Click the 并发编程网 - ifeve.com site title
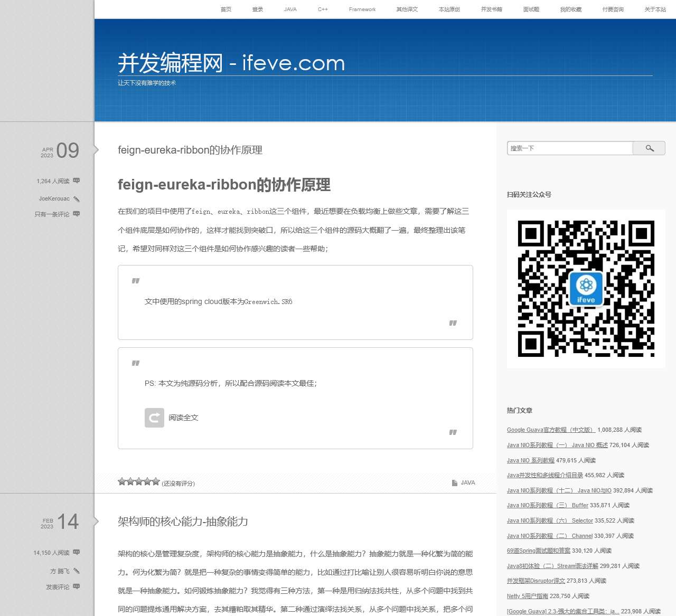This screenshot has height=616, width=676. (231, 63)
